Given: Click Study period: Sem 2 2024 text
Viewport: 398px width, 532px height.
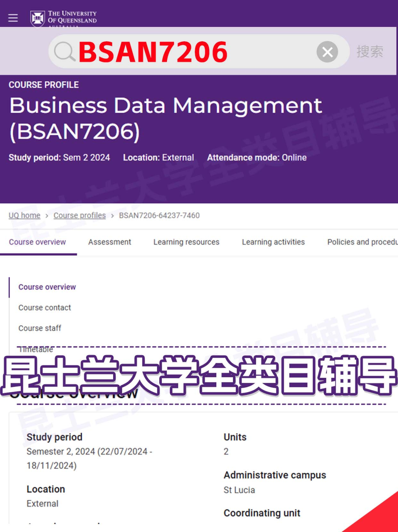Looking at the screenshot, I should pyautogui.click(x=59, y=157).
